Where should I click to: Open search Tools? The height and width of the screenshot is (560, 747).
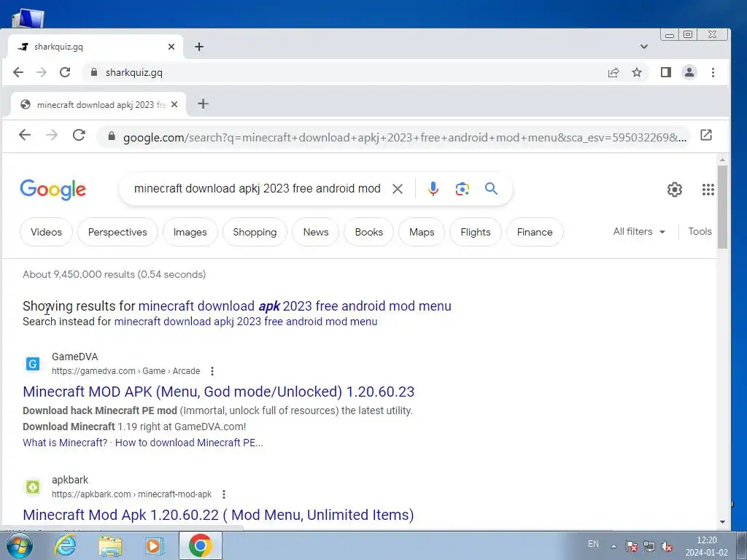tap(700, 231)
